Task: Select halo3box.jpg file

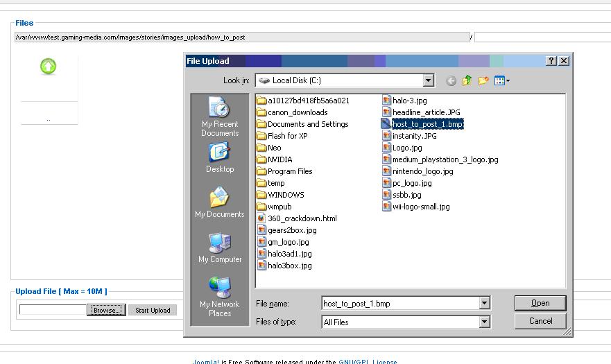Action: pyautogui.click(x=284, y=266)
